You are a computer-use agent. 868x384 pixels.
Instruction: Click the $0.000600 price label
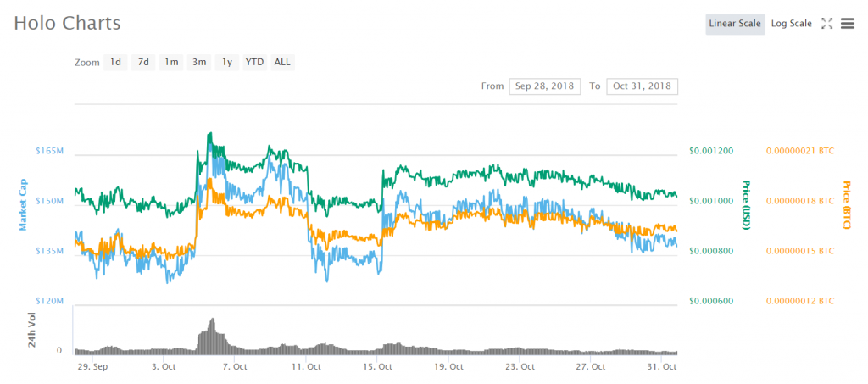[711, 301]
